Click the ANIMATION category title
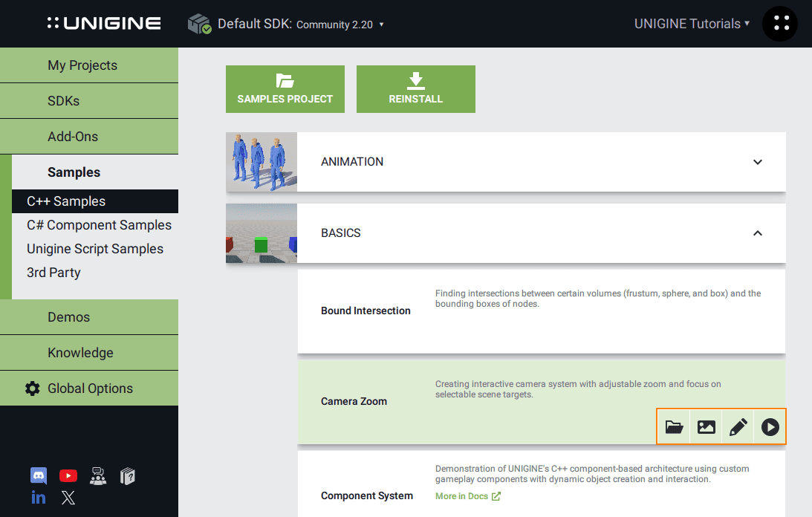 pyautogui.click(x=352, y=162)
